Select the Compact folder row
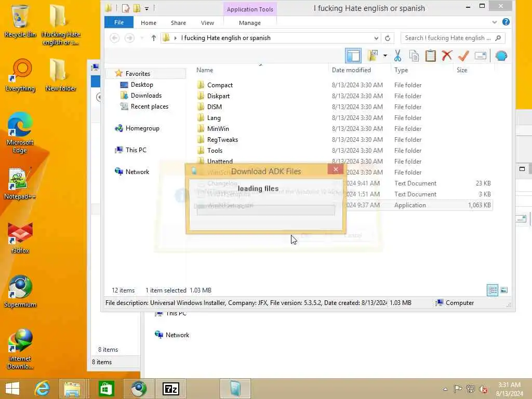 (x=344, y=85)
